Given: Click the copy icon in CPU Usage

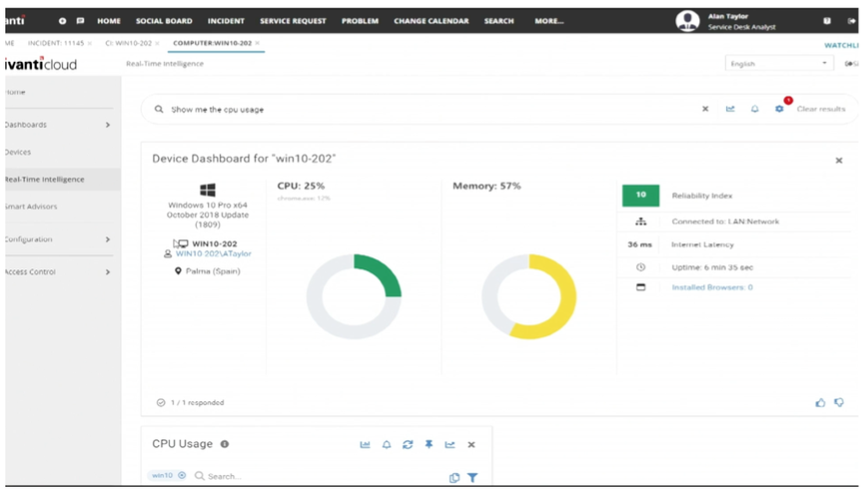Looking at the screenshot, I should pyautogui.click(x=454, y=477).
